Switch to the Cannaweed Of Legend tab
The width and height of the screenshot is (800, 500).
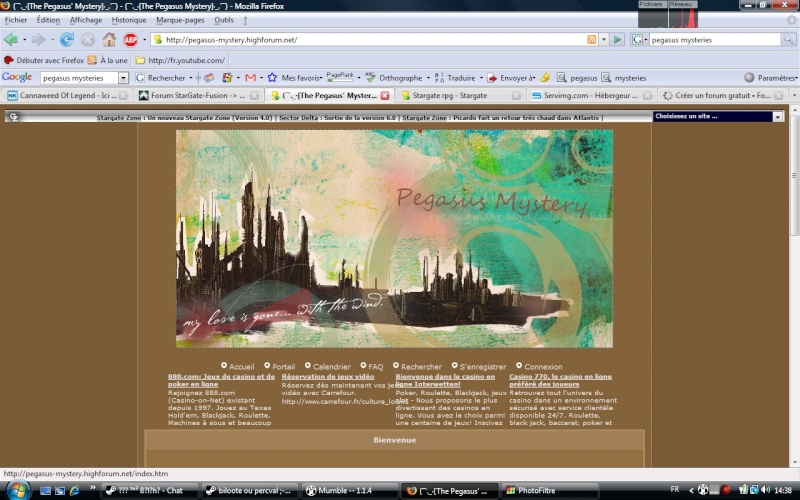pos(66,95)
